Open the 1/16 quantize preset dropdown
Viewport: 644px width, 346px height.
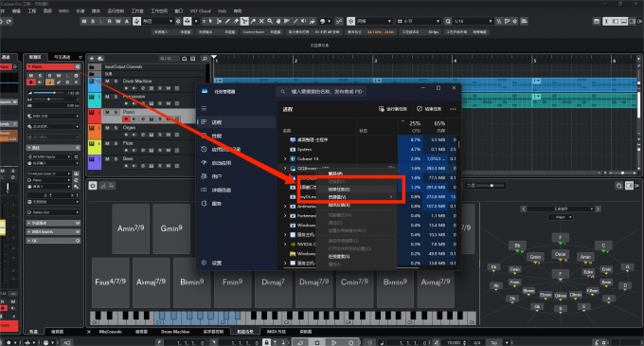tap(473, 22)
